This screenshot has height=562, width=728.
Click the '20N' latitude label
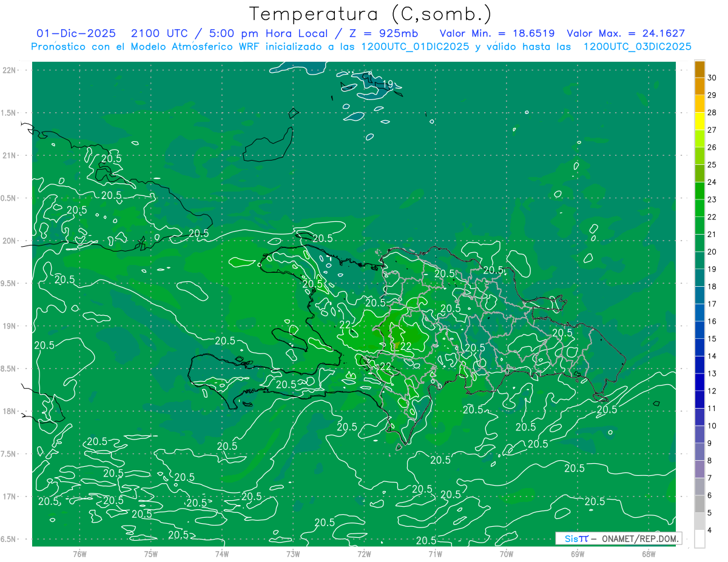click(10, 241)
